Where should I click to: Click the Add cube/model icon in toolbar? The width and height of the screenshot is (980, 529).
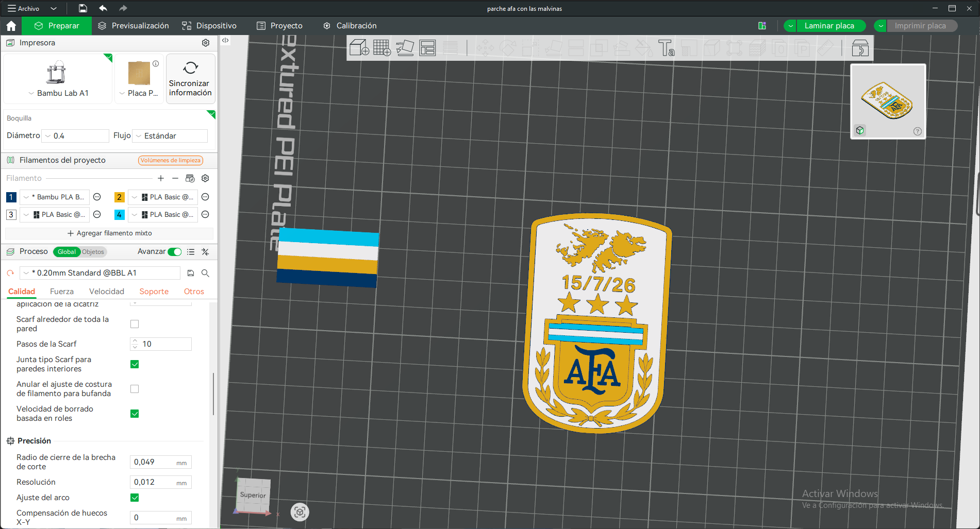(359, 48)
